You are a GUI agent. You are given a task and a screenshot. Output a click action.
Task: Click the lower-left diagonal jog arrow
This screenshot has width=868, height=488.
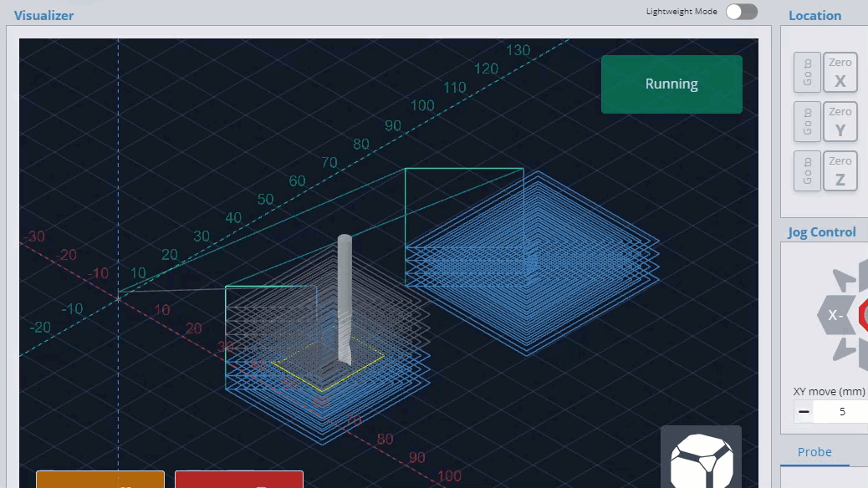[845, 349]
